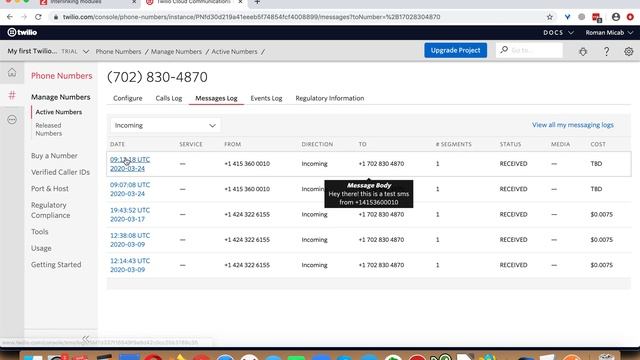The height and width of the screenshot is (360, 640).
Task: Click the DATE column header
Action: [x=117, y=144]
